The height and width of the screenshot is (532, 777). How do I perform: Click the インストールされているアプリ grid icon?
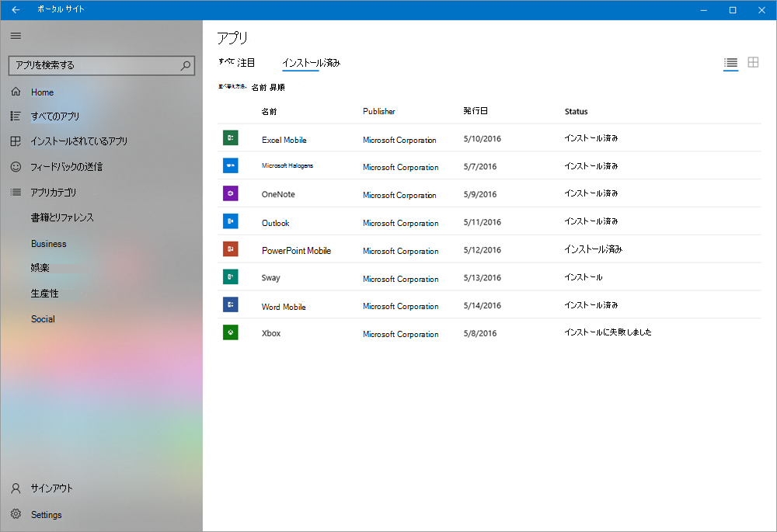(x=16, y=141)
